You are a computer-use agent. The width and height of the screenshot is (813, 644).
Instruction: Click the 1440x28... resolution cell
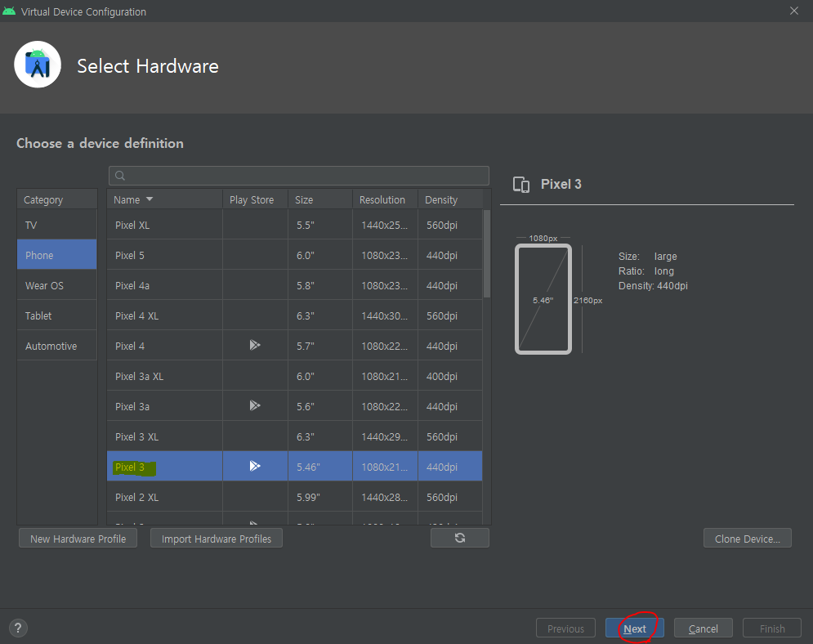[384, 497]
